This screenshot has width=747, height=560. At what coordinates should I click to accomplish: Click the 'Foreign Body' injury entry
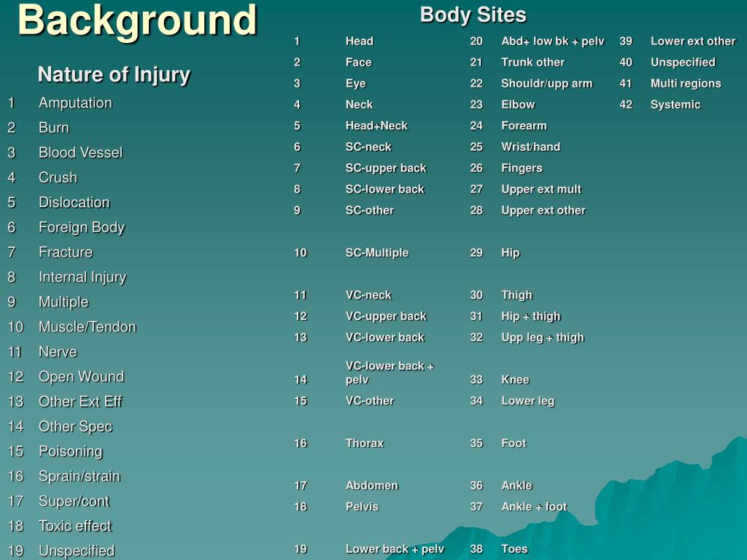[x=82, y=227]
